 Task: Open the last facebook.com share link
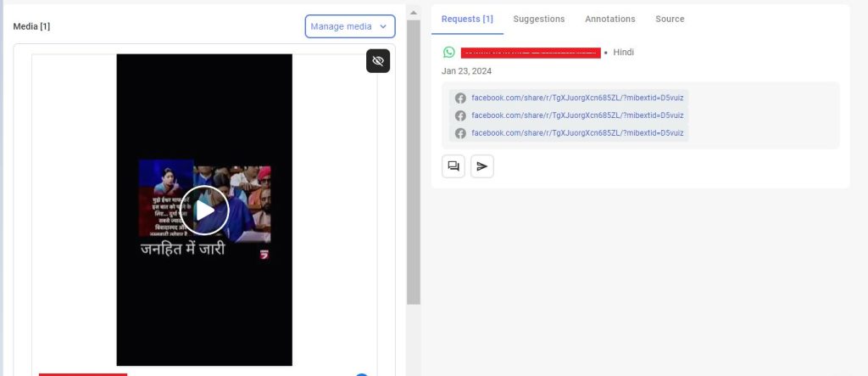click(577, 133)
